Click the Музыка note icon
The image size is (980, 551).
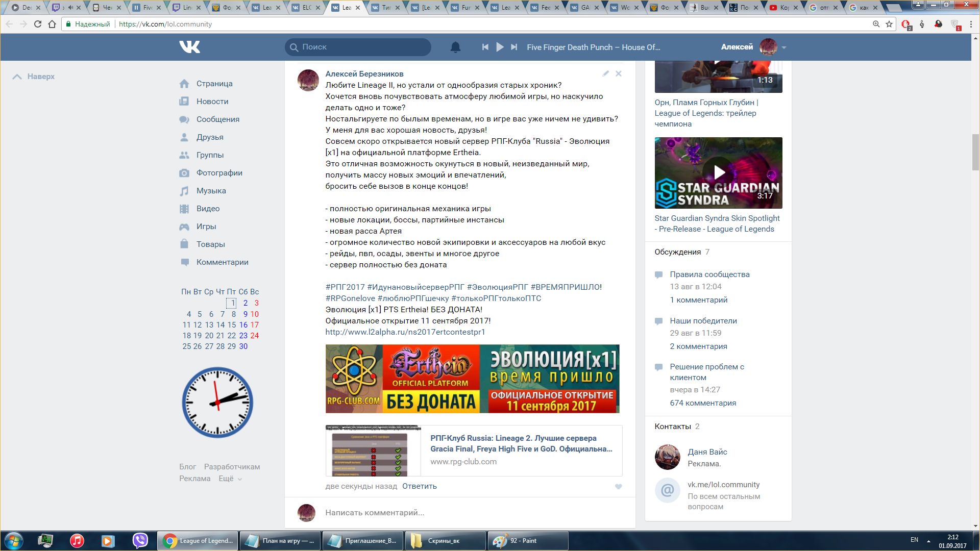[184, 191]
